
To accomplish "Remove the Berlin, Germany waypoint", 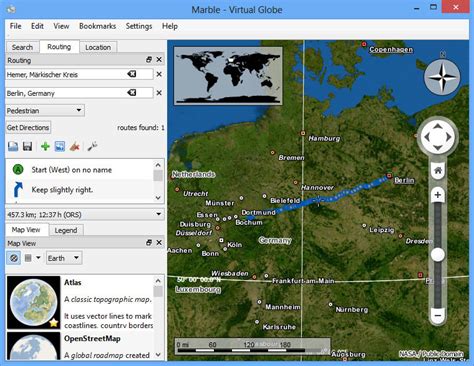I will tap(159, 93).
